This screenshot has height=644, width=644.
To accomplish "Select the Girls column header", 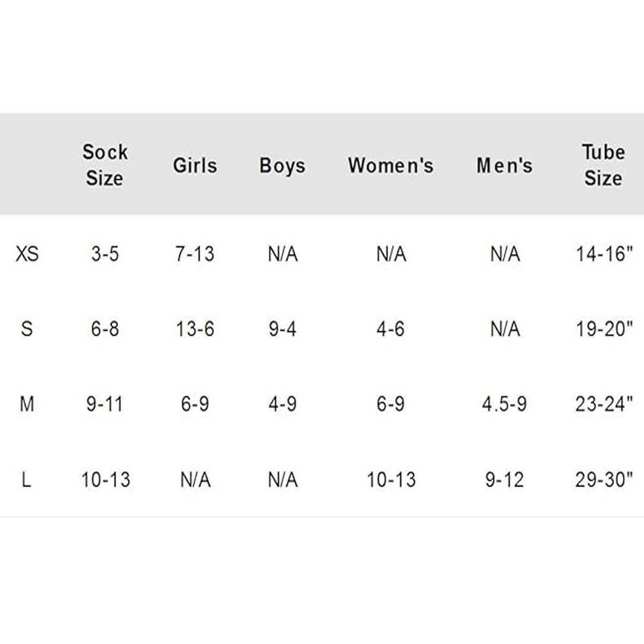I will click(195, 165).
